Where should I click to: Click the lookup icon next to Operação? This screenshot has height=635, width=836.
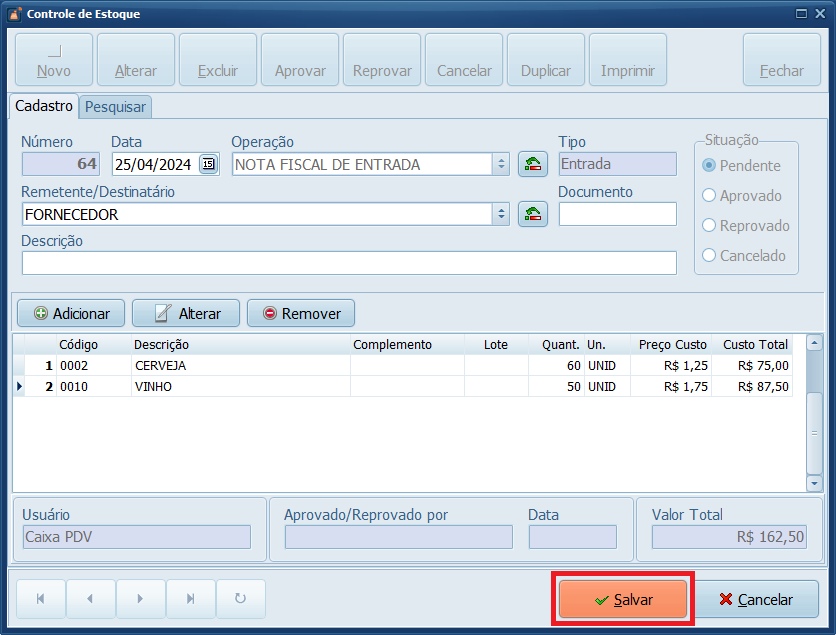[x=533, y=164]
